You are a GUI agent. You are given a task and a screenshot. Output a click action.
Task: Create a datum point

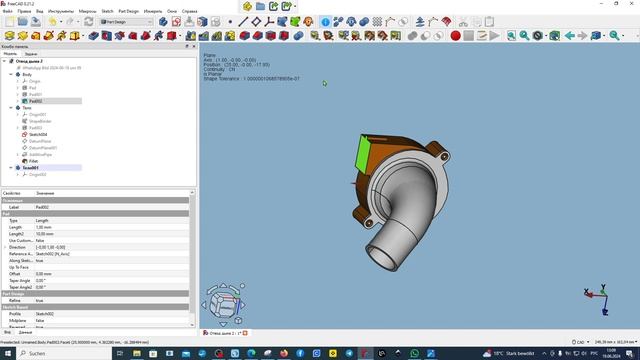[230, 22]
